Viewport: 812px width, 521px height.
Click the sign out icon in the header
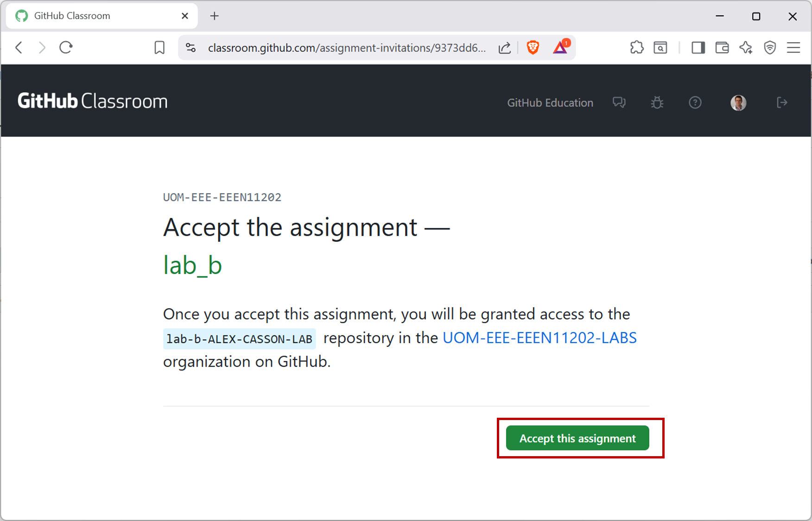tap(782, 102)
